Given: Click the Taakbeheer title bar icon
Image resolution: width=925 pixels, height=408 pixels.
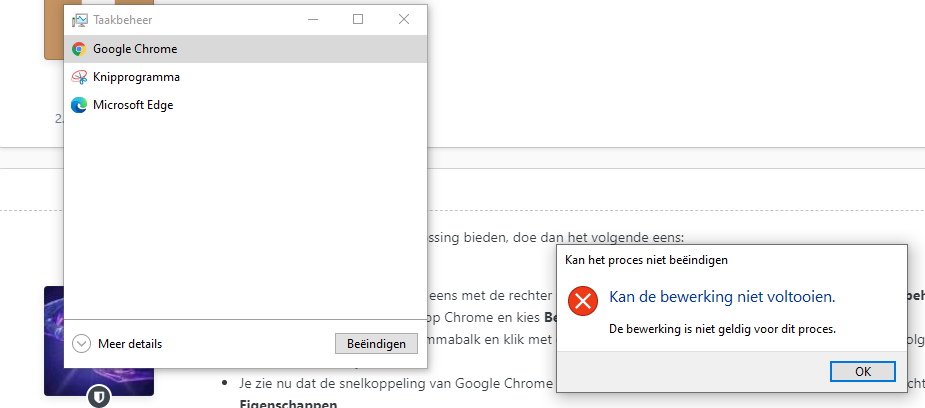Looking at the screenshot, I should (79, 20).
